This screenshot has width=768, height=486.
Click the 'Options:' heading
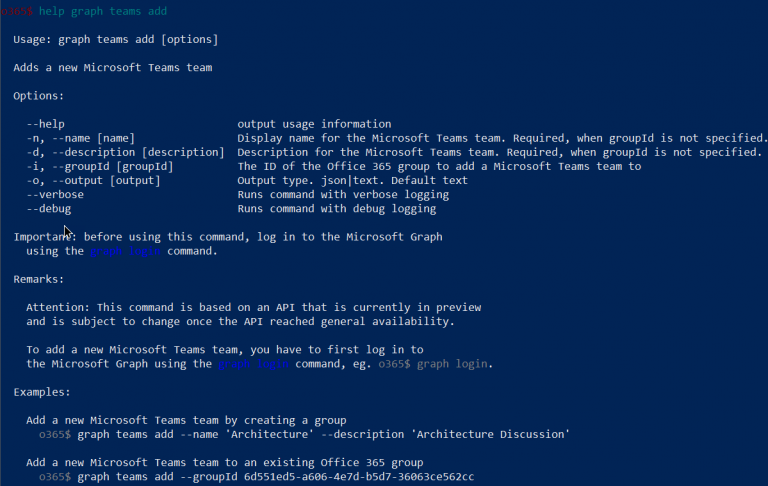pyautogui.click(x=39, y=96)
